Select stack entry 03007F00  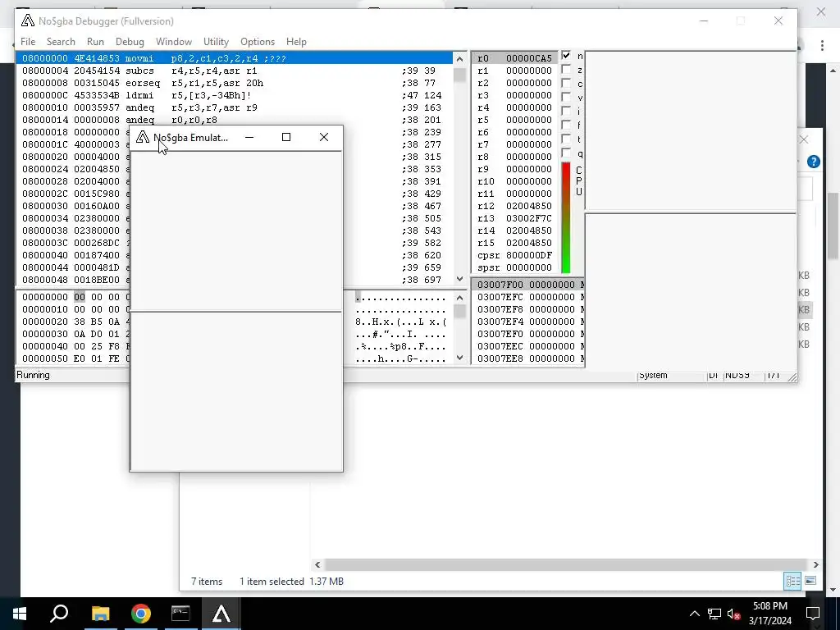[528, 285]
